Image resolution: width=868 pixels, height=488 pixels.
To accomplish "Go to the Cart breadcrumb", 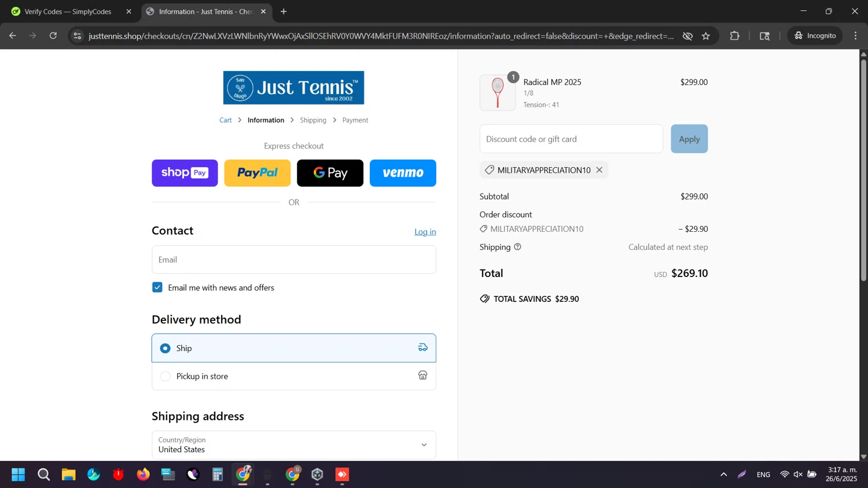I will pos(226,120).
